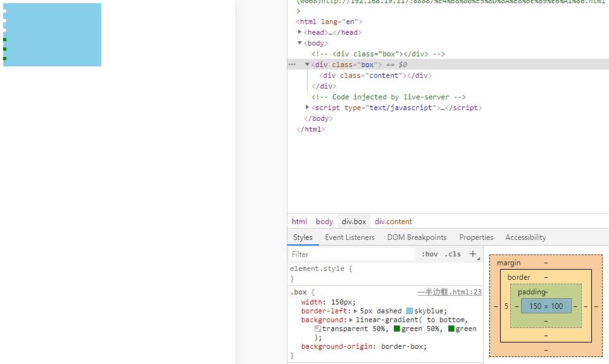Screen dimensions: 609x364
Task: Open the Accessibility tab
Action: tap(525, 237)
